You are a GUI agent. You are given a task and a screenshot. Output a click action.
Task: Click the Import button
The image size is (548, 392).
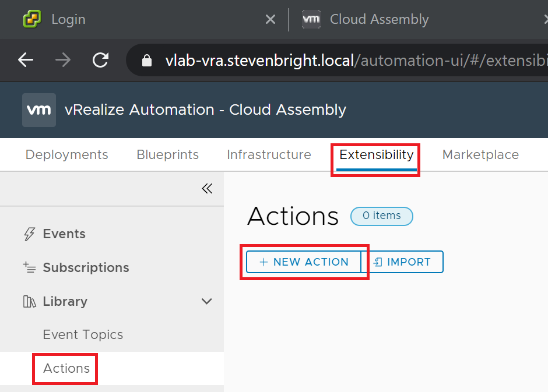[402, 262]
